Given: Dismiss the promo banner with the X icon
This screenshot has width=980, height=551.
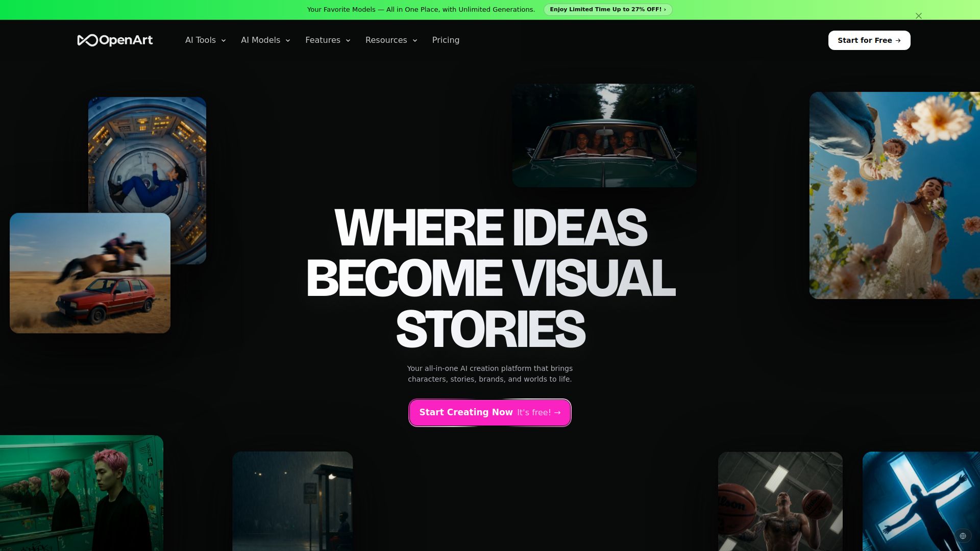Looking at the screenshot, I should 919,16.
